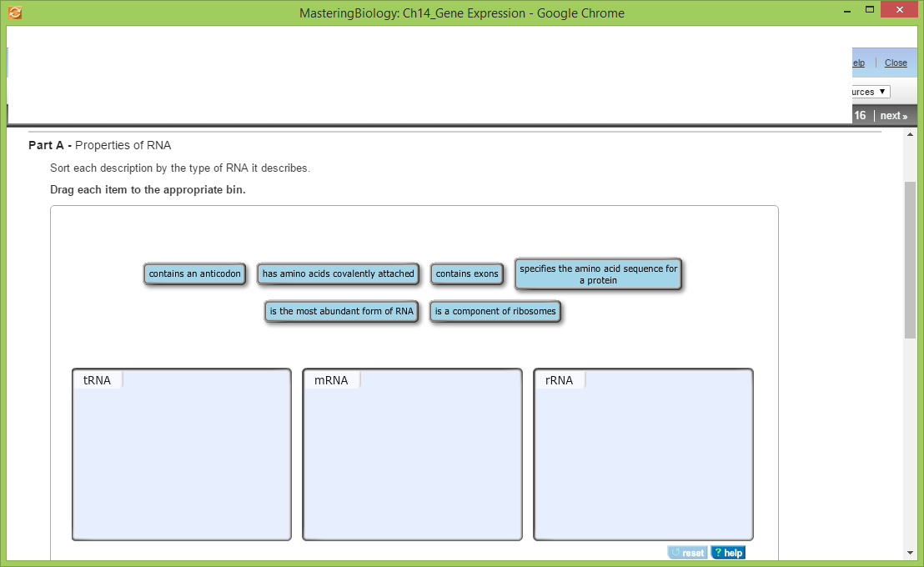Open the Resources dropdown
The image size is (924, 567).
[870, 91]
